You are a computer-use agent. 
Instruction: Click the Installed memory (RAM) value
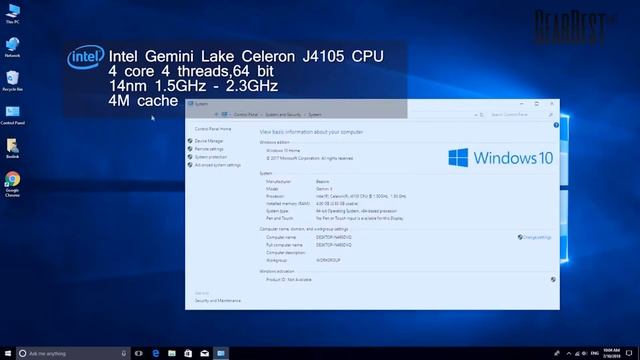tap(337, 204)
